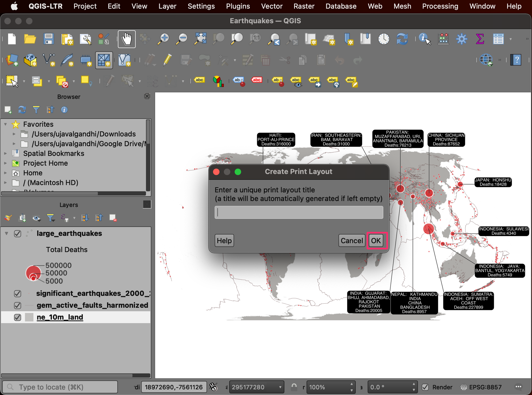Expand the Project Home node
Viewport: 532px width, 395px height.
[5, 163]
